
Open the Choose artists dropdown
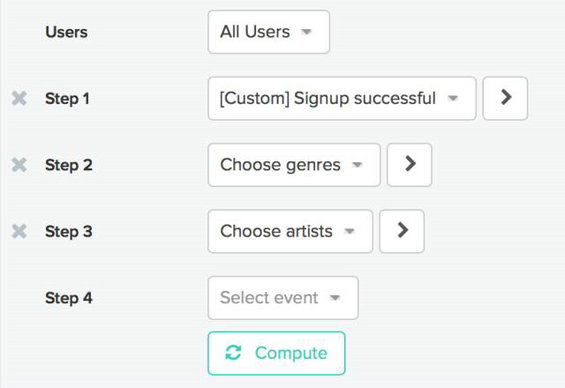click(x=290, y=231)
